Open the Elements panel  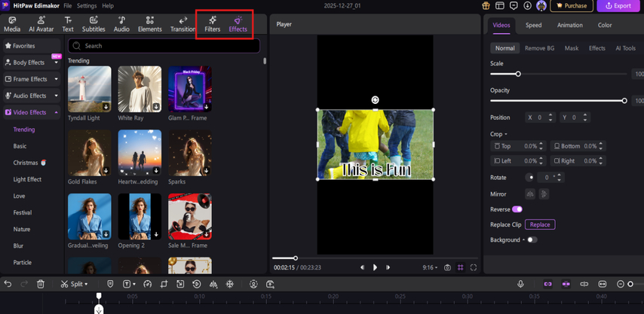pos(150,24)
